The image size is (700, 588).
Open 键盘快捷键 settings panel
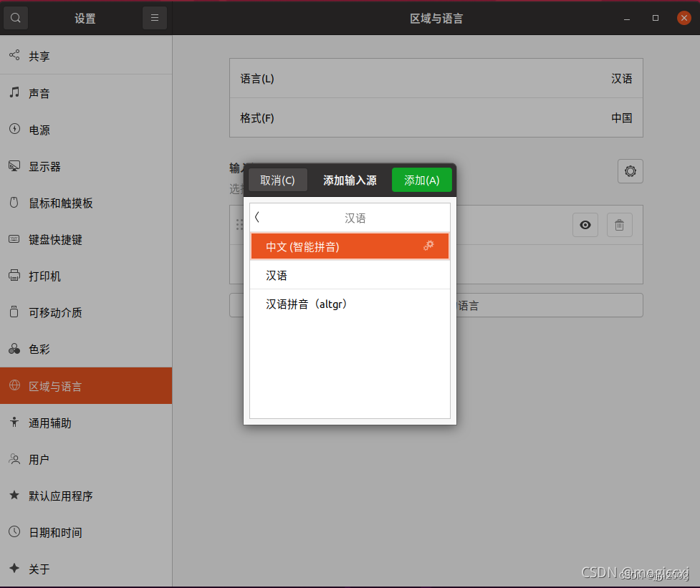click(x=86, y=240)
